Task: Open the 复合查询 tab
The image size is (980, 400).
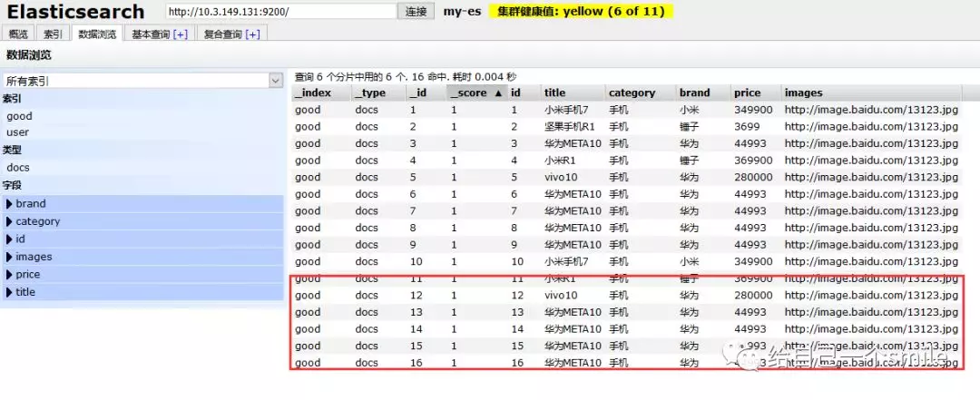Action: 232,34
